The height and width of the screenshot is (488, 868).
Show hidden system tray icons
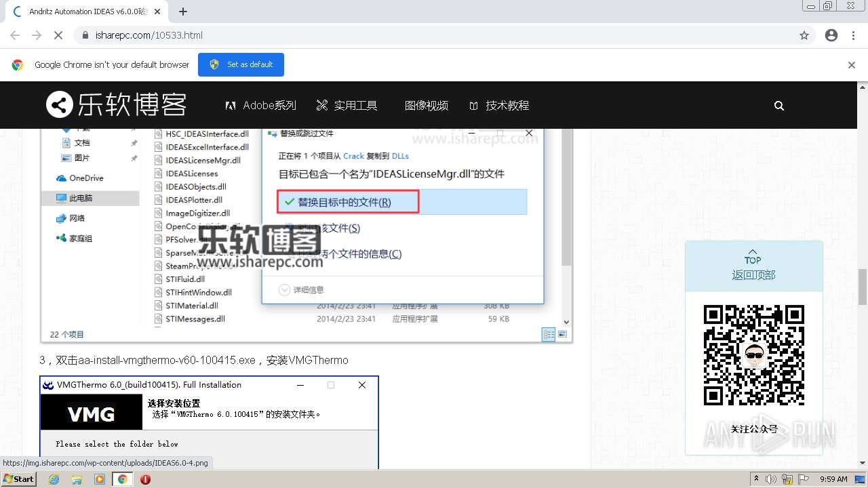757,479
